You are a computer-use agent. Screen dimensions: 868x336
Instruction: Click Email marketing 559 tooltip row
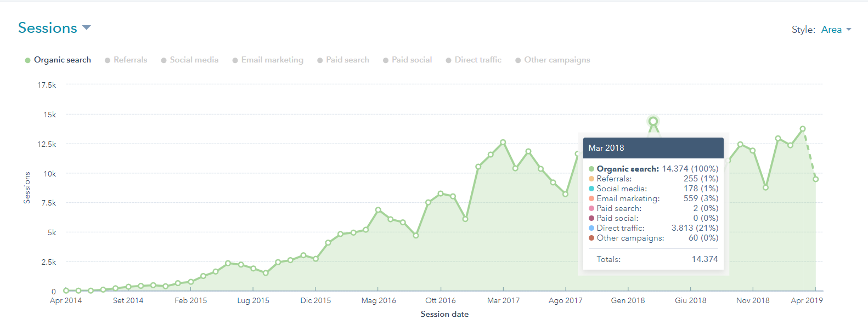click(653, 198)
